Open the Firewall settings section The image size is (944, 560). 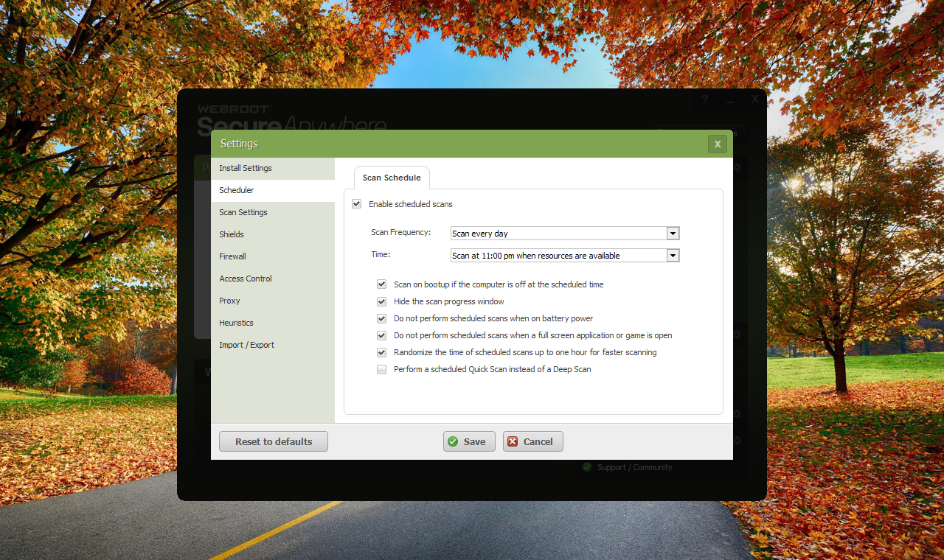232,256
